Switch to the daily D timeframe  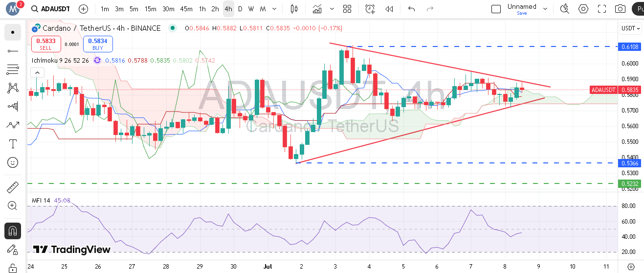[240, 9]
